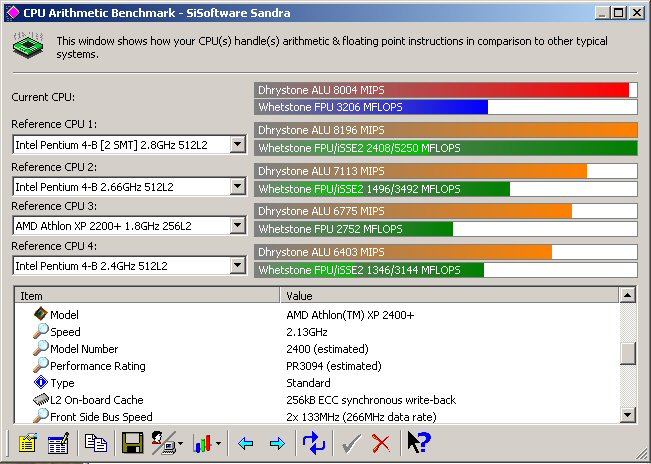This screenshot has width=651, height=464.
Task: Click the Value column header
Action: coord(450,296)
